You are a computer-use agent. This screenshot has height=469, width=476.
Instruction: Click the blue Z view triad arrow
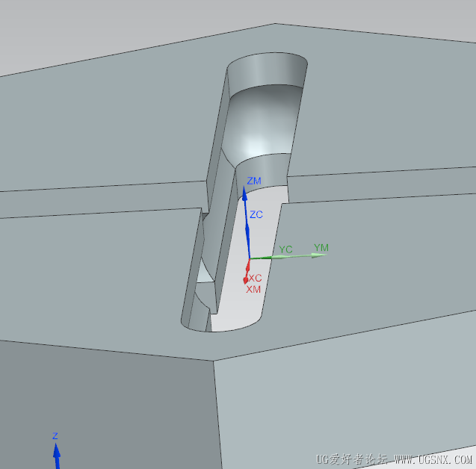[x=57, y=456]
